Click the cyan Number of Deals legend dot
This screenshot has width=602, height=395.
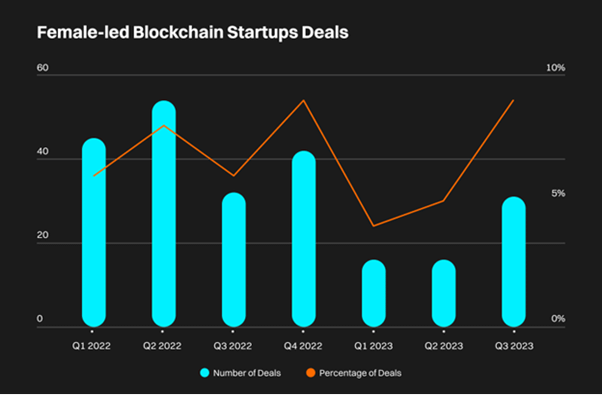point(205,373)
